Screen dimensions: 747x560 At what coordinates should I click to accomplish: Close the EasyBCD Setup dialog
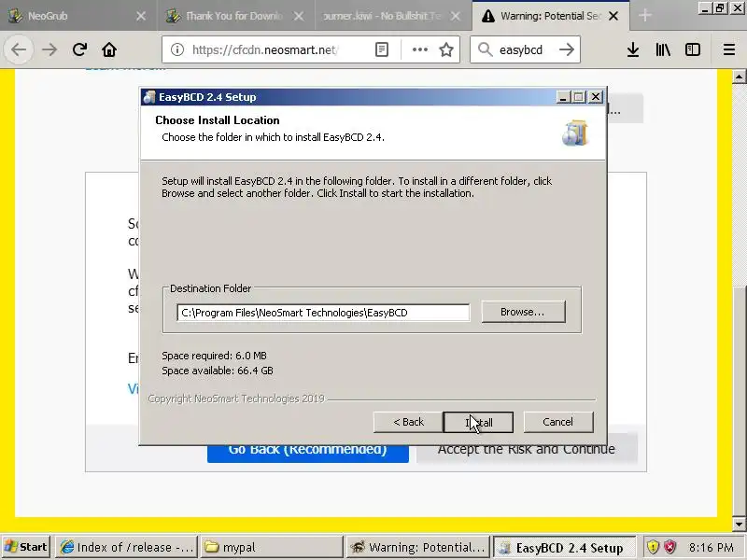(596, 97)
